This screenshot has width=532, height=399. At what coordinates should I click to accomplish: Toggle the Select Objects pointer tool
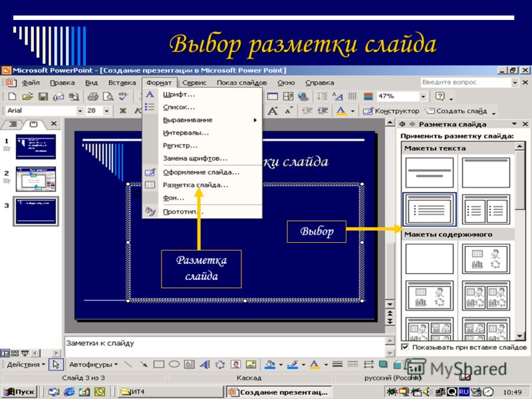coord(56,364)
